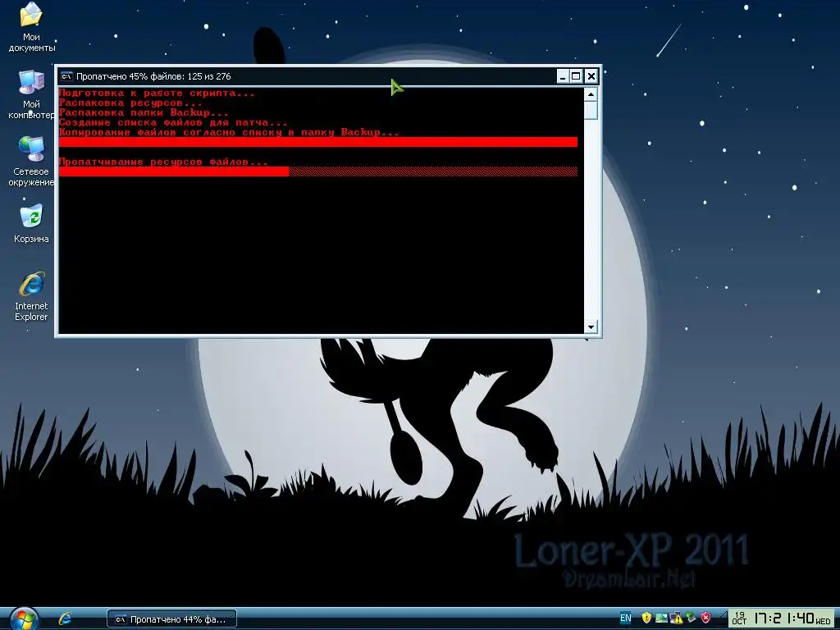The image size is (840, 630).
Task: Open the Start menu orb
Action: [23, 619]
